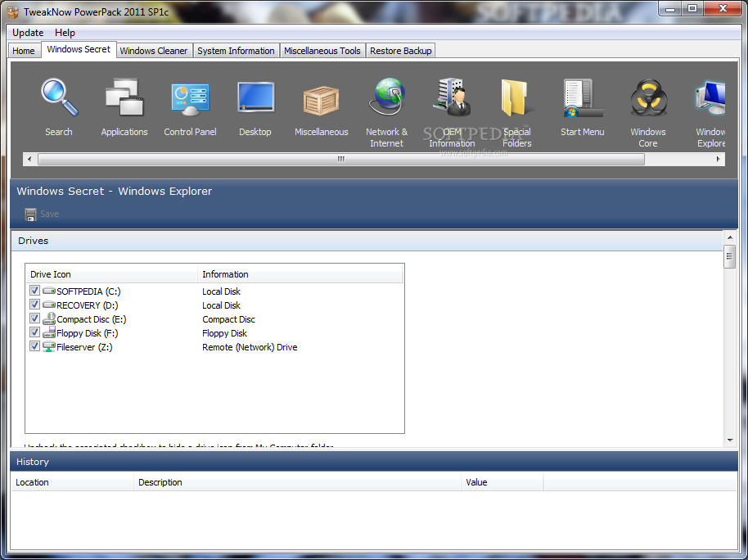The height and width of the screenshot is (560, 748).
Task: Click the icon strip right scroll arrow
Action: coord(719,159)
